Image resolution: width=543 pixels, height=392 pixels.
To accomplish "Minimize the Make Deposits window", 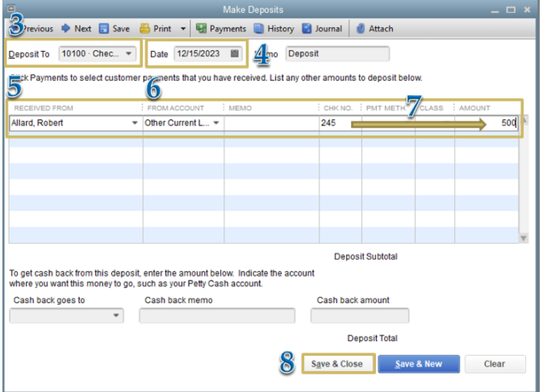I will click(x=495, y=11).
